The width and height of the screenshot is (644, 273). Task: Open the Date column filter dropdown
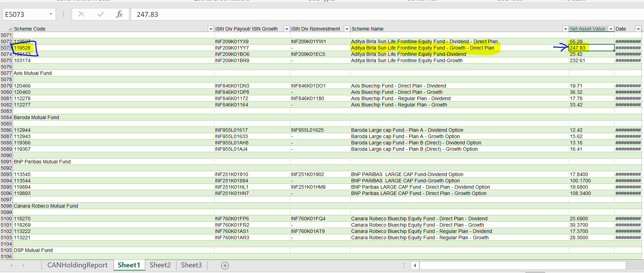pyautogui.click(x=638, y=29)
